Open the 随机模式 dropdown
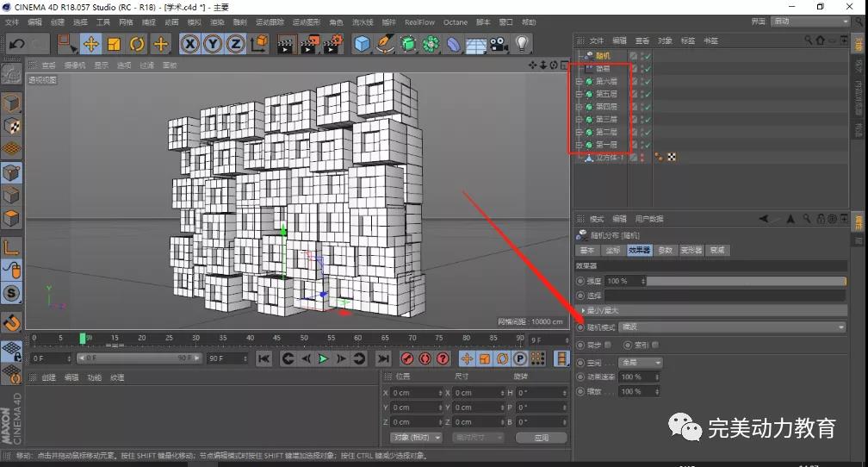Image resolution: width=868 pixels, height=467 pixels. pyautogui.click(x=732, y=327)
